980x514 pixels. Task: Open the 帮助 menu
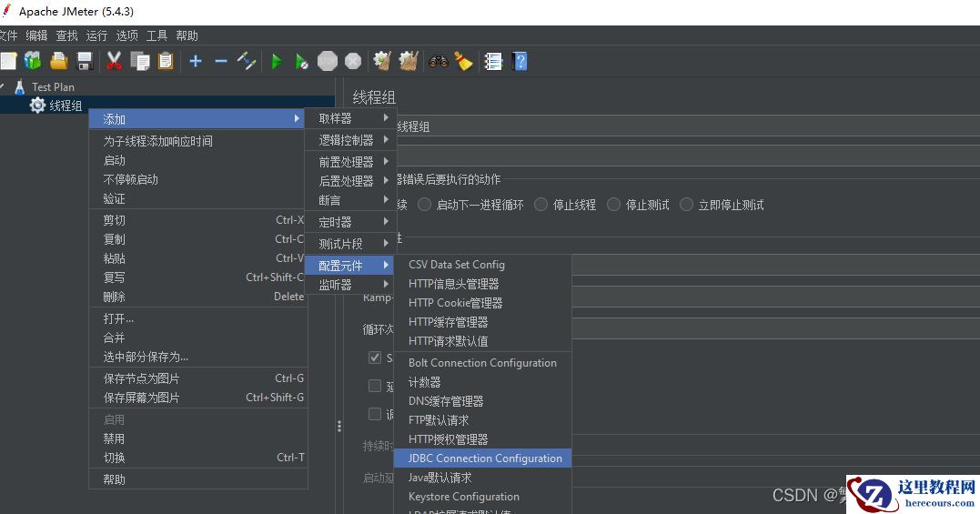tap(187, 35)
